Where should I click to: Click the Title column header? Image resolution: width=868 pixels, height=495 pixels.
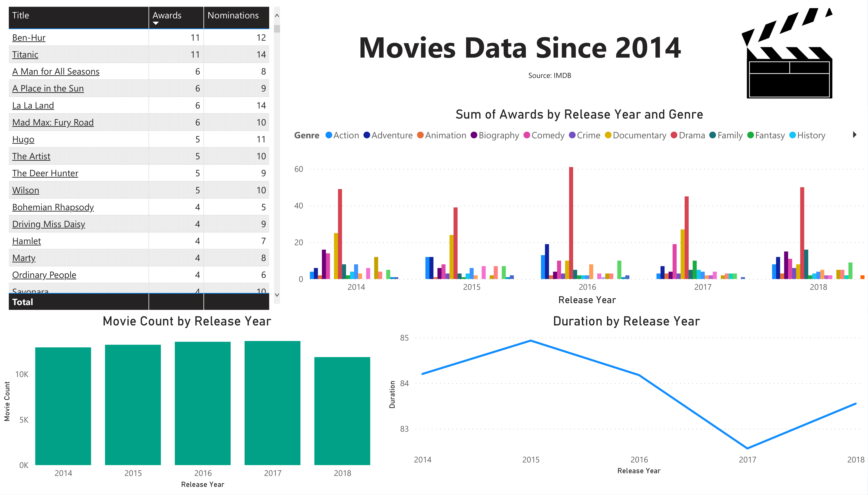21,15
